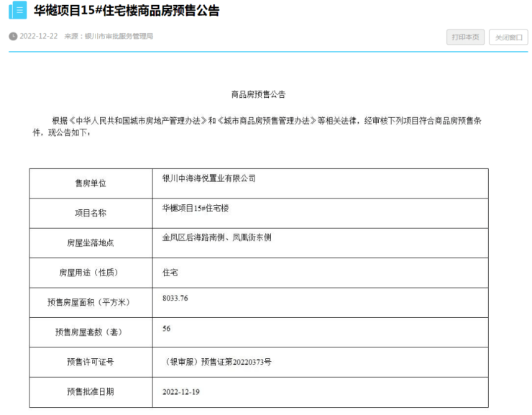Click the 项目名称 label cell
Image resolution: width=532 pixels, height=415 pixels.
click(91, 213)
